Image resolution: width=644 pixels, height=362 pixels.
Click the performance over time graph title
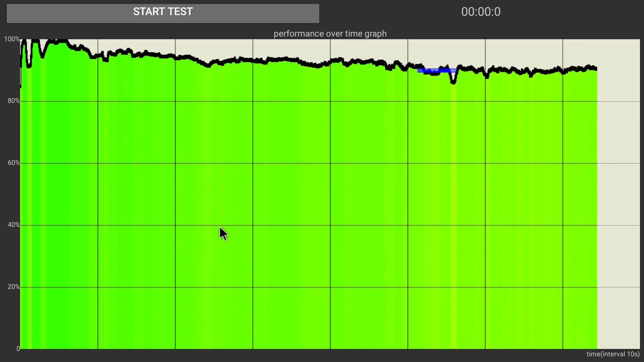[x=330, y=34]
